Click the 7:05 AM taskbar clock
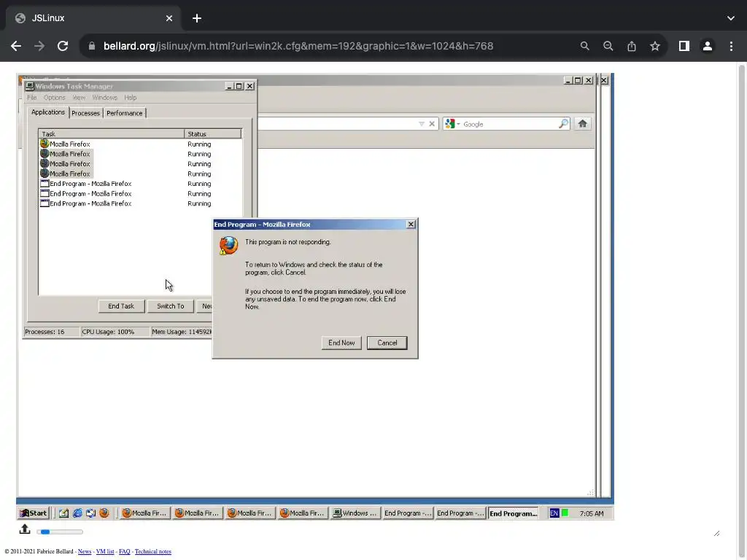Screen dimensions: 747x560 pyautogui.click(x=591, y=514)
